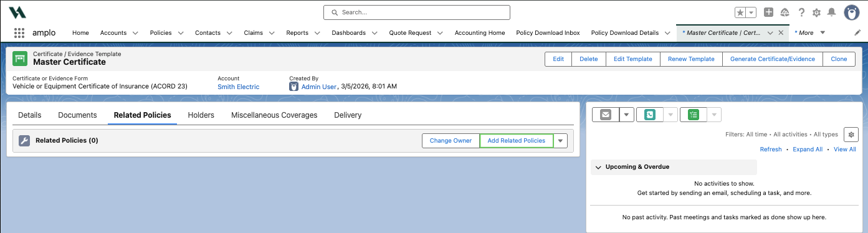Go to the Home nav item

click(80, 32)
